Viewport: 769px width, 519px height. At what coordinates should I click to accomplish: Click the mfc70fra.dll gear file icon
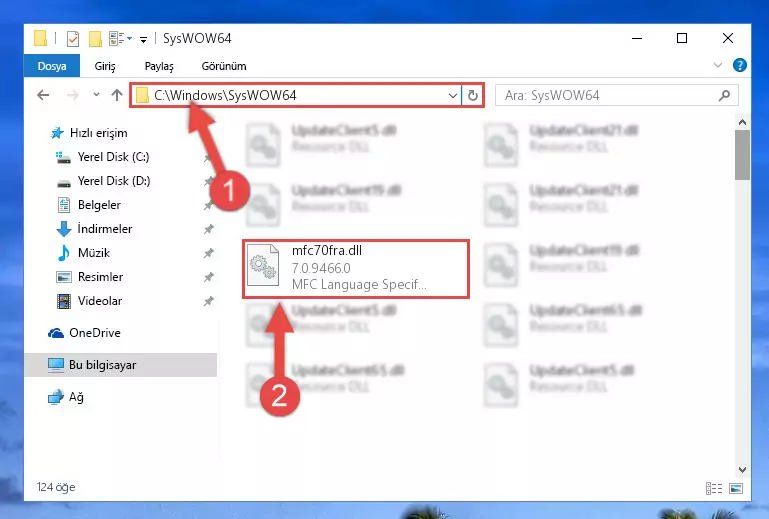pyautogui.click(x=263, y=266)
